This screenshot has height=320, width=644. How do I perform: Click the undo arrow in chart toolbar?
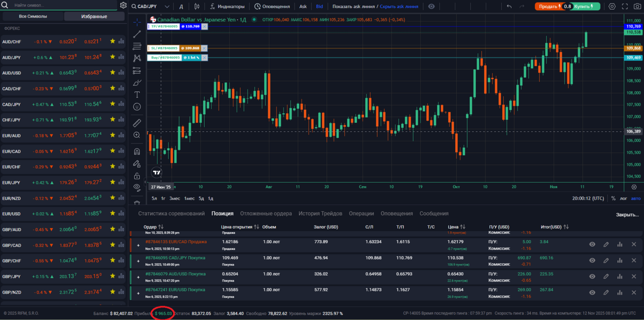509,6
